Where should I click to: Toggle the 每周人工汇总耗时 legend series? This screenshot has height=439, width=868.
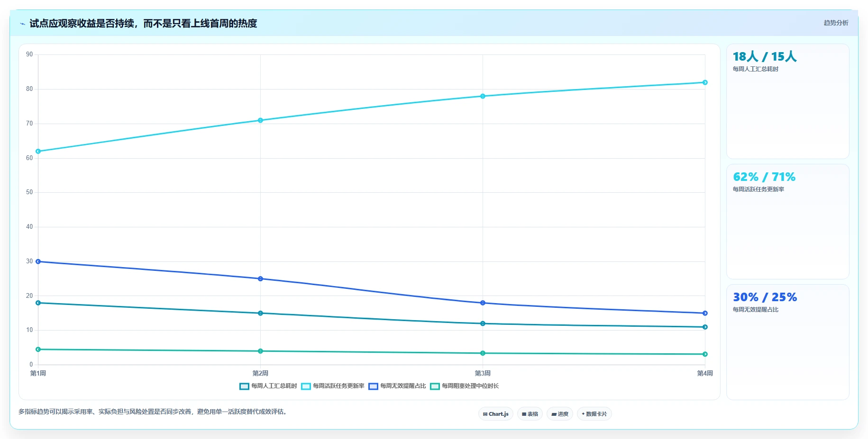[268, 386]
